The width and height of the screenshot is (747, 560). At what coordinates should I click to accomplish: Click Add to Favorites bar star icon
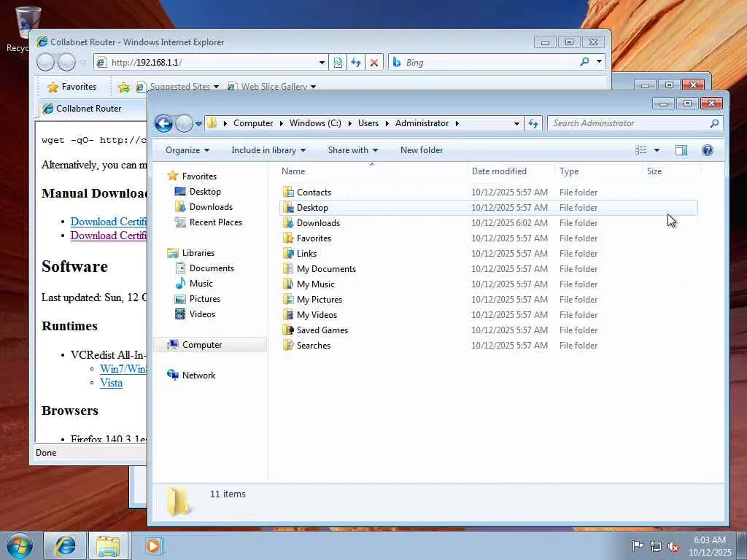tap(124, 87)
